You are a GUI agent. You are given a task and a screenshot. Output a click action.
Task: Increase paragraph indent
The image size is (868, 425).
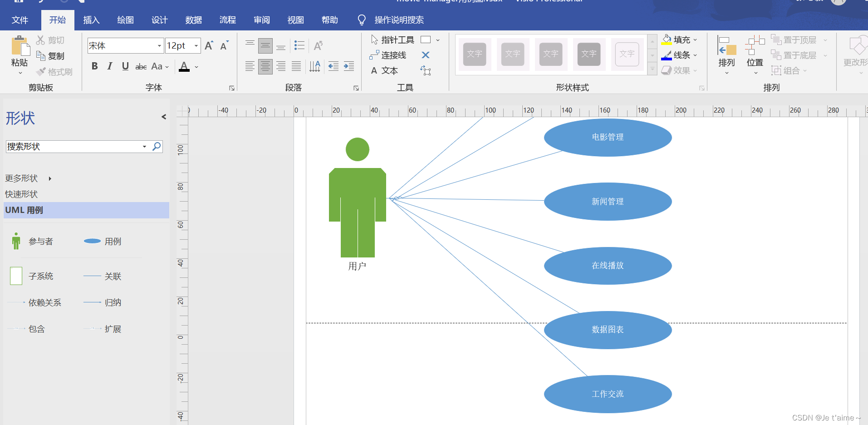[x=349, y=66]
